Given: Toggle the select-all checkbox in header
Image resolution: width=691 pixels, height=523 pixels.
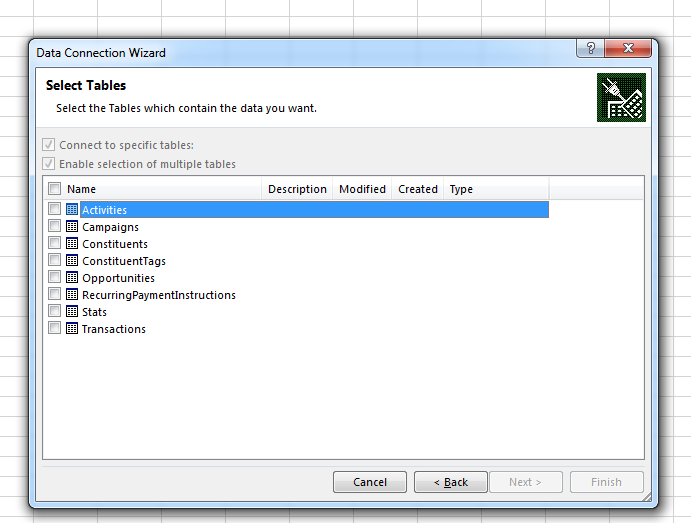Looking at the screenshot, I should (55, 189).
